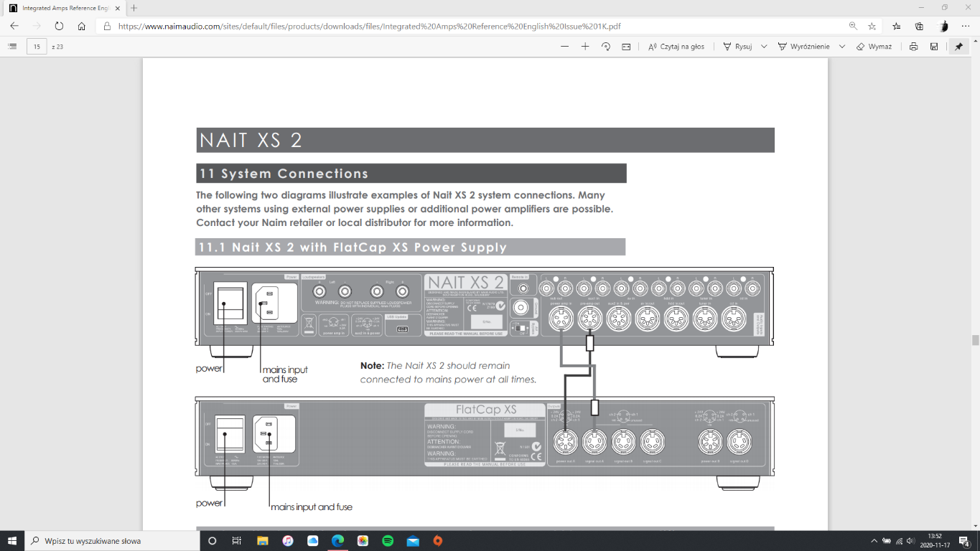The image size is (980, 551).
Task: Activate the Rysuj drawing tool
Action: [737, 47]
